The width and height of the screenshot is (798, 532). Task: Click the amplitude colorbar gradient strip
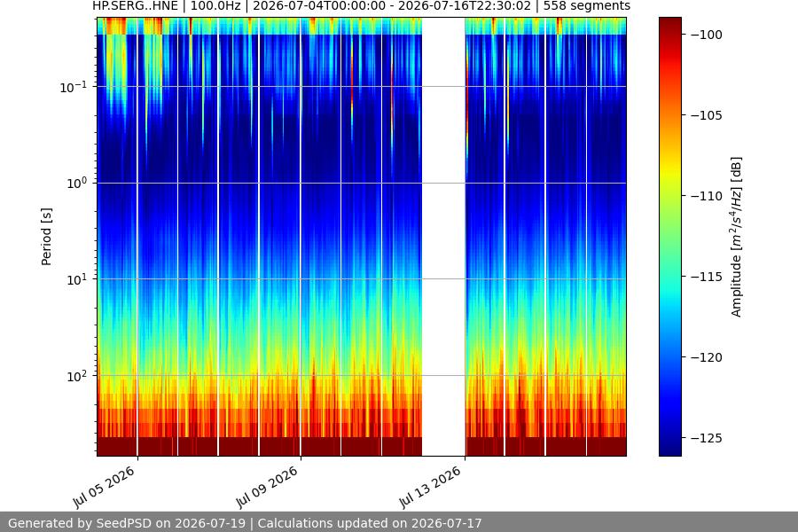tap(669, 237)
